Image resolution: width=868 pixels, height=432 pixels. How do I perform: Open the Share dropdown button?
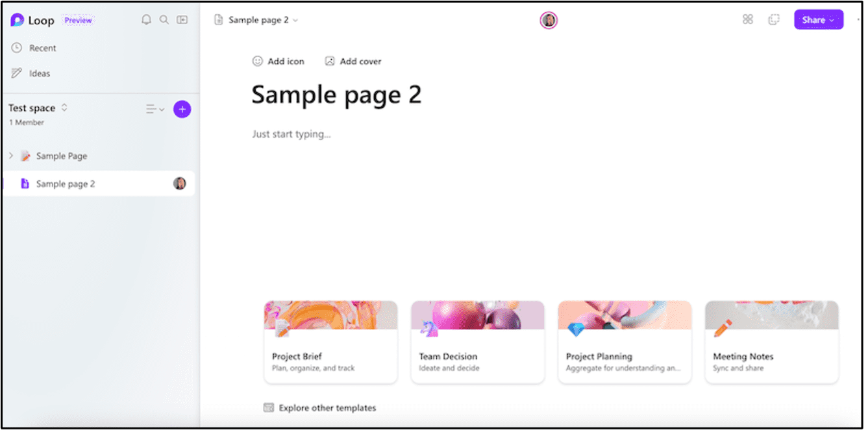819,19
